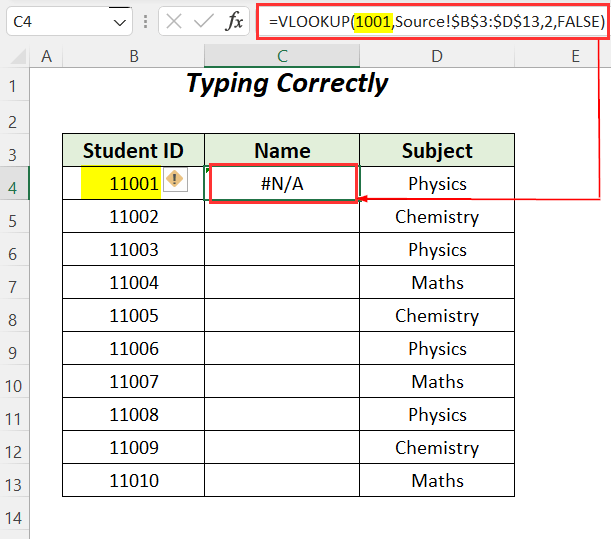611x539 pixels.
Task: Click the formula bar resize dots handle
Action: 145,21
